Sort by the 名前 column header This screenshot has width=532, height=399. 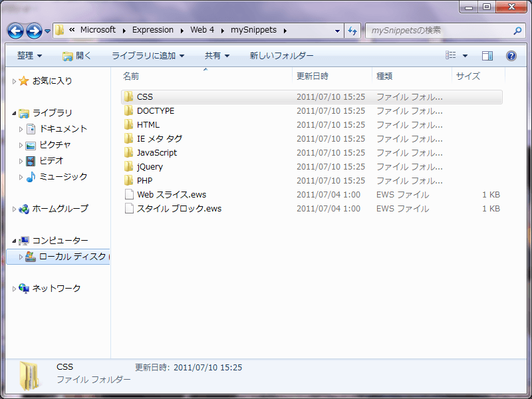pos(205,76)
